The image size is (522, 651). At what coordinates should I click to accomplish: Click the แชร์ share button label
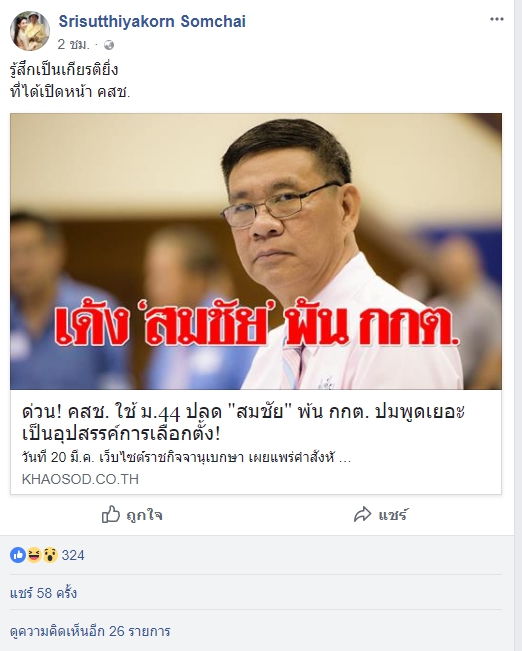pos(393,515)
